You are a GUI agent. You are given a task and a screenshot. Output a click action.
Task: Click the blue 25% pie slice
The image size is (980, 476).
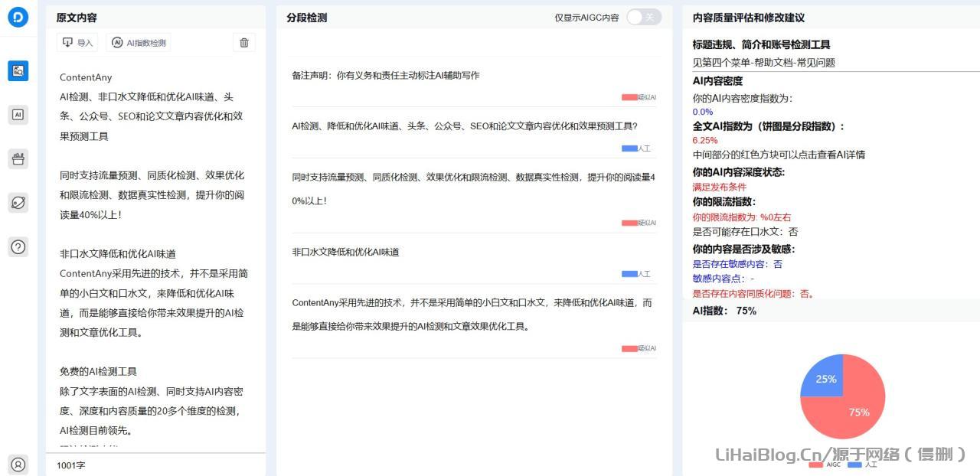pyautogui.click(x=825, y=378)
